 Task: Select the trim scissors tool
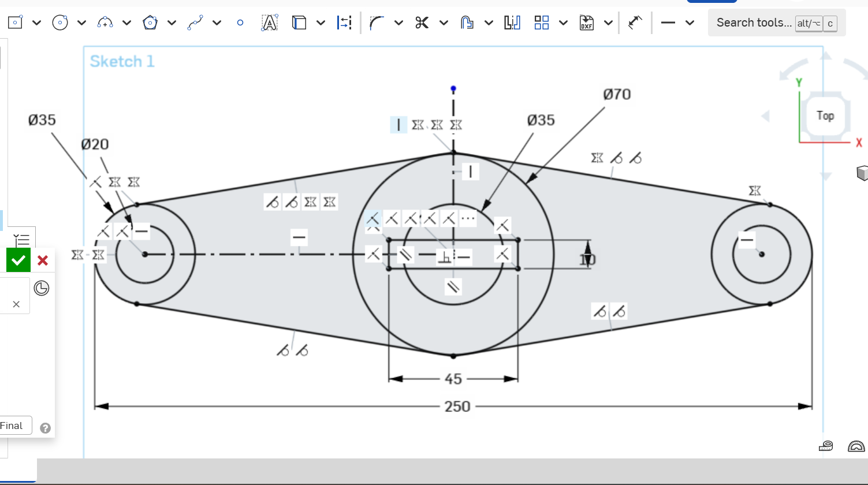[422, 23]
